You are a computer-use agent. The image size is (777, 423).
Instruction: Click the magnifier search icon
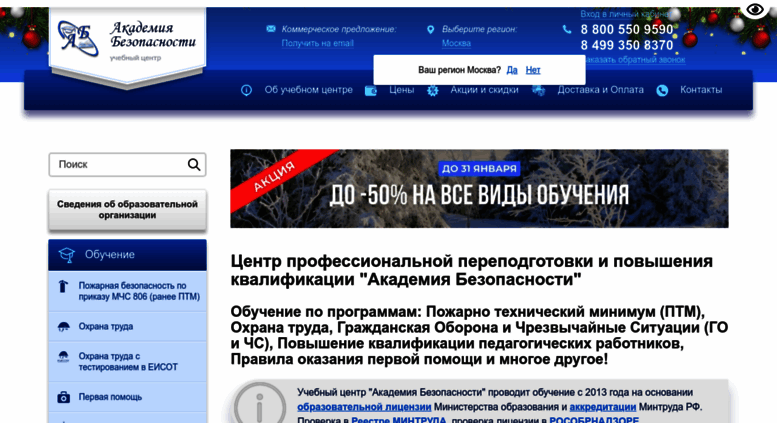[194, 164]
